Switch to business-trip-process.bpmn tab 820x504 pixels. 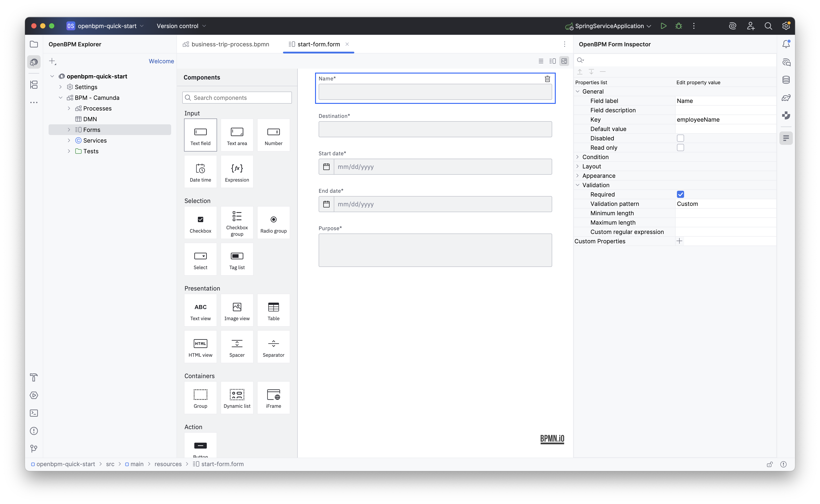[226, 44]
